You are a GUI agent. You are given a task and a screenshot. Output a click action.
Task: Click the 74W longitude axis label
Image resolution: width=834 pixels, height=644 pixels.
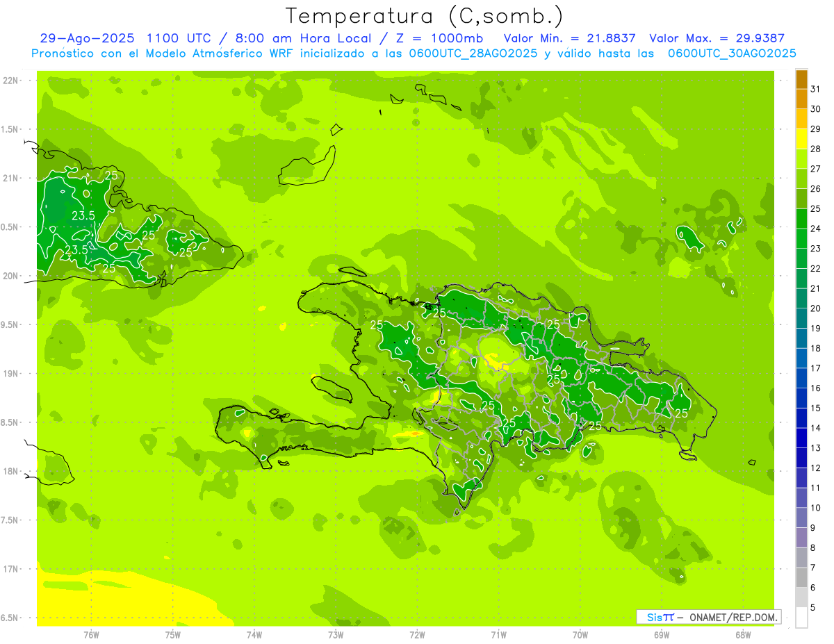254,634
